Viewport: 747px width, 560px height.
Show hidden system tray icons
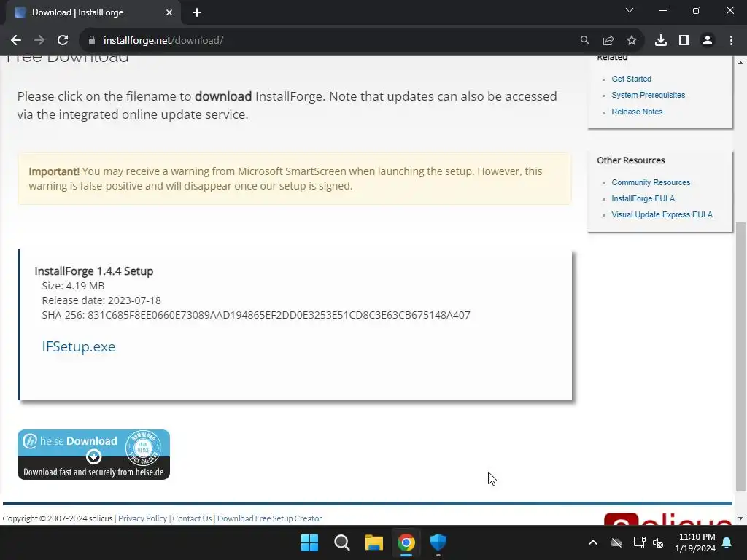coord(593,542)
